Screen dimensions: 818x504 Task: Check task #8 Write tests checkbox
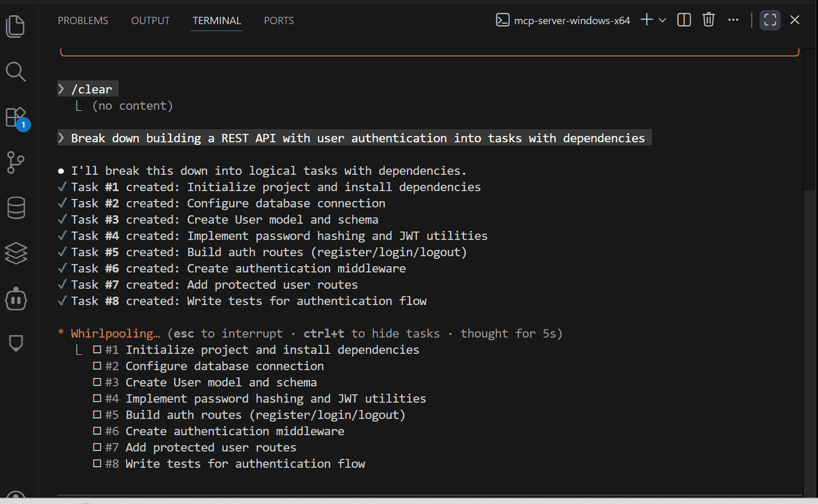pyautogui.click(x=97, y=464)
